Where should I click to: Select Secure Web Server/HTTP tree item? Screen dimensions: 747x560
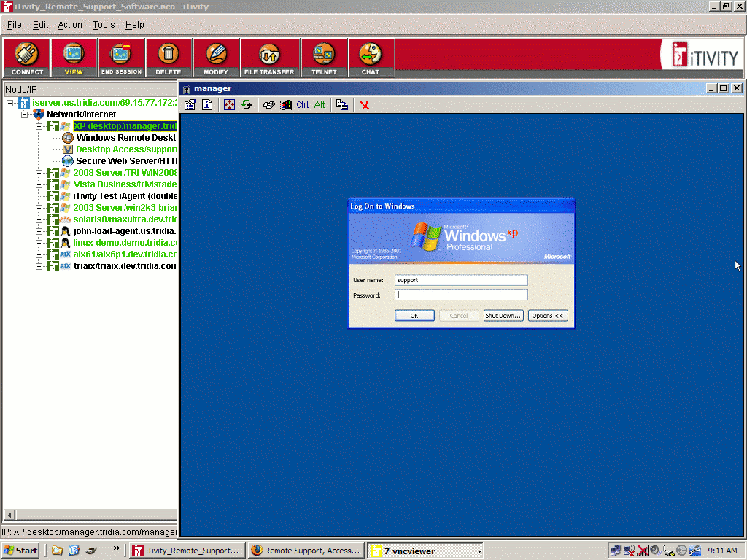pyautogui.click(x=125, y=161)
